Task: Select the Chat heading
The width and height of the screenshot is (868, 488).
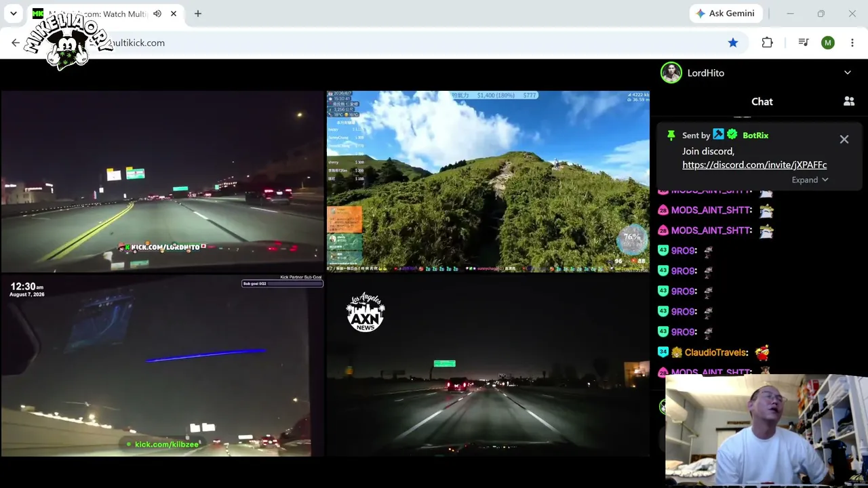Action: pos(762,102)
